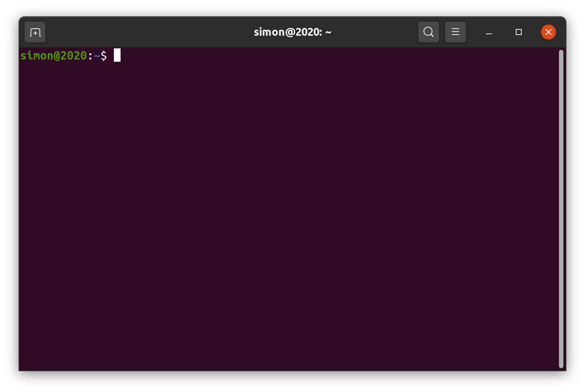Click the vertical scrollbar of the terminal
The width and height of the screenshot is (585, 392).
[x=561, y=209]
